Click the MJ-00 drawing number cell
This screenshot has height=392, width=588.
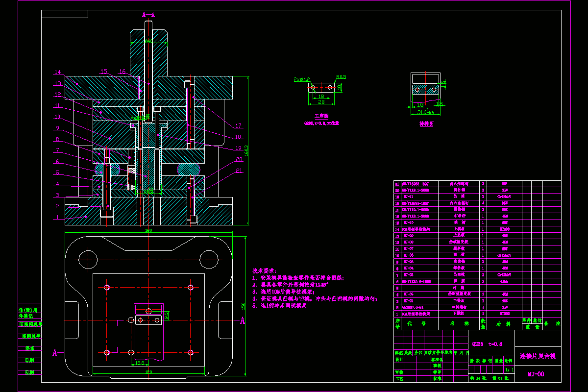(536, 374)
